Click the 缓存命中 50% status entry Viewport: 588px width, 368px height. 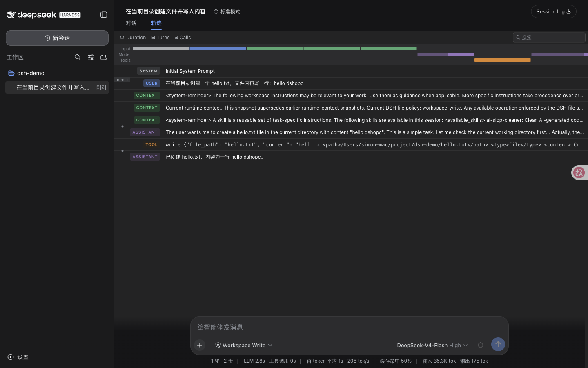click(x=396, y=361)
